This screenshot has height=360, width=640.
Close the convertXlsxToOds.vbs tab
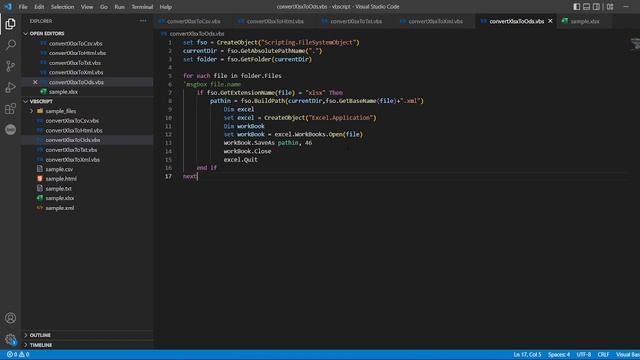click(x=550, y=21)
